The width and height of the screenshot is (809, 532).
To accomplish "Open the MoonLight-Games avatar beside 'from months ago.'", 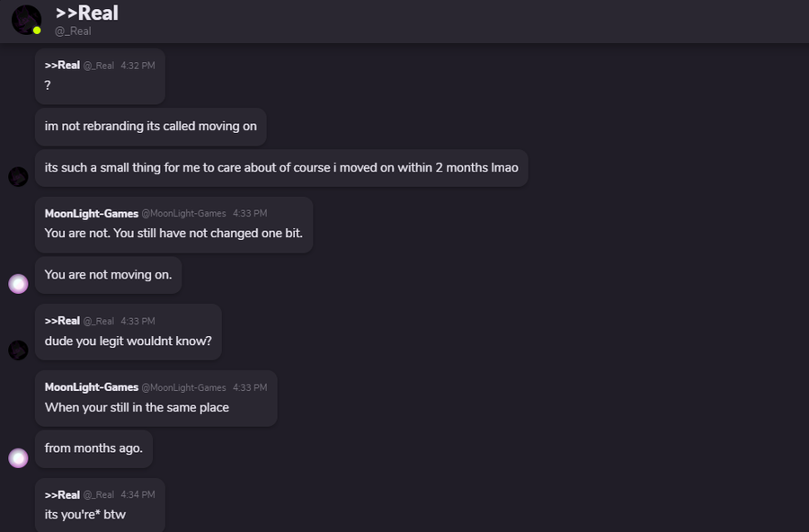I will (x=18, y=457).
